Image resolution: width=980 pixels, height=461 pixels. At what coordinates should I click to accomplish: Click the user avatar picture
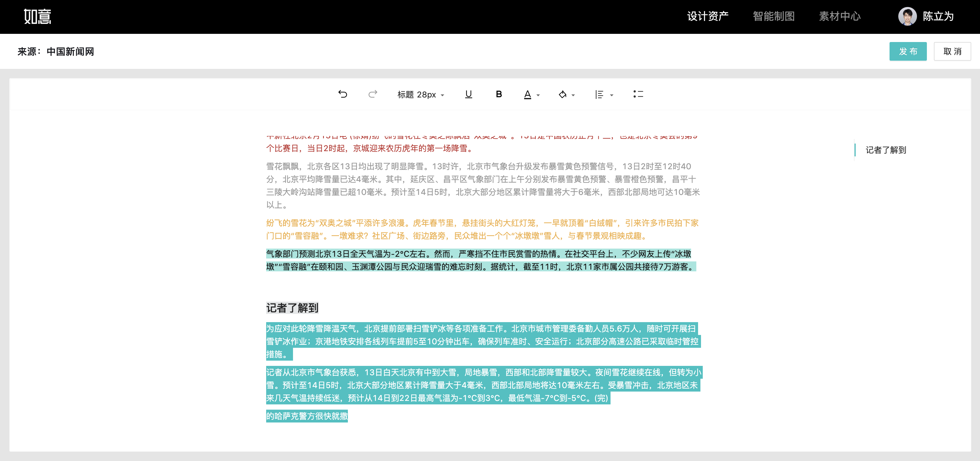(x=907, y=16)
